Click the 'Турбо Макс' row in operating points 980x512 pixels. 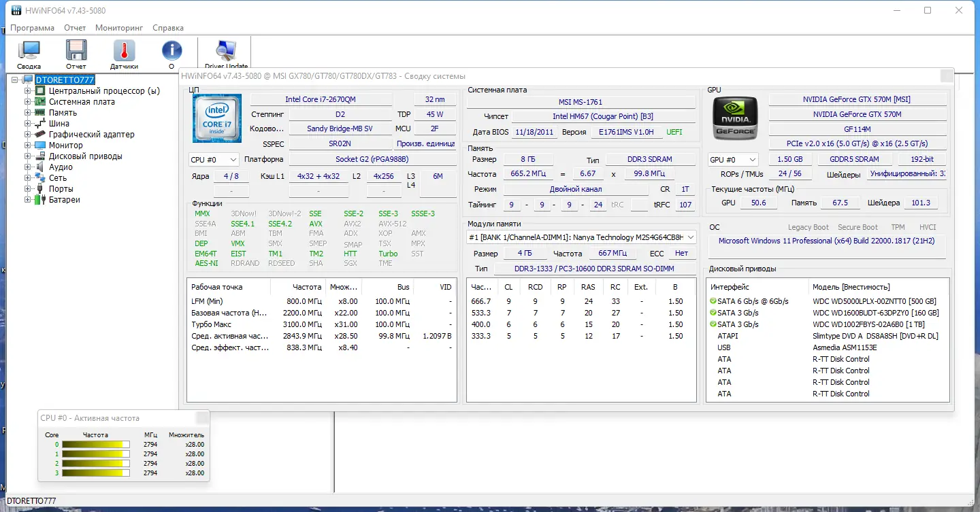(x=321, y=324)
